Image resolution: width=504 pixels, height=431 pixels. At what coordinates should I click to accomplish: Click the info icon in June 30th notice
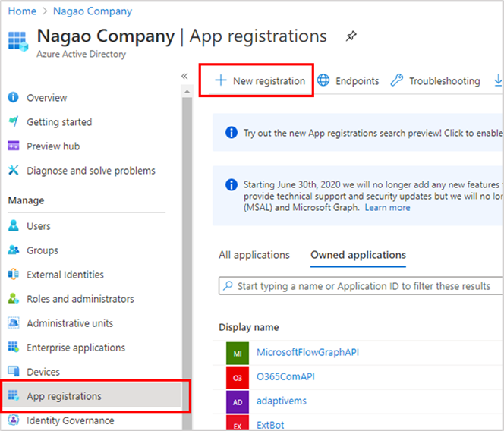click(x=232, y=185)
